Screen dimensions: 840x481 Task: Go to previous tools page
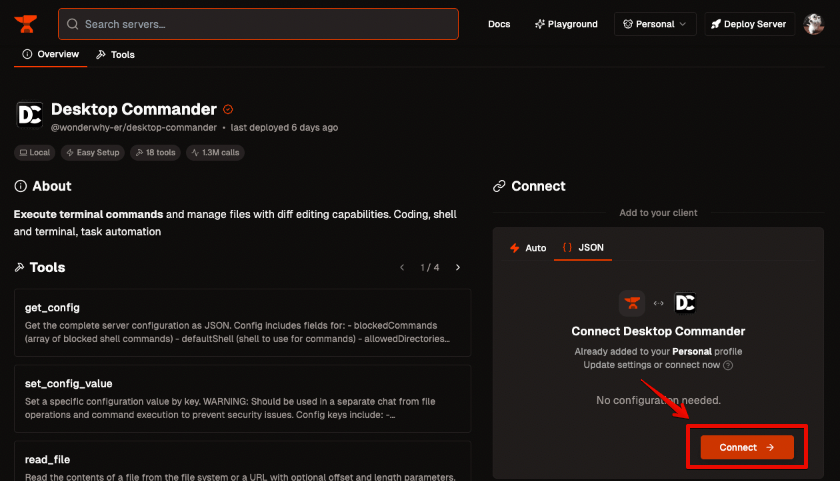tap(402, 267)
